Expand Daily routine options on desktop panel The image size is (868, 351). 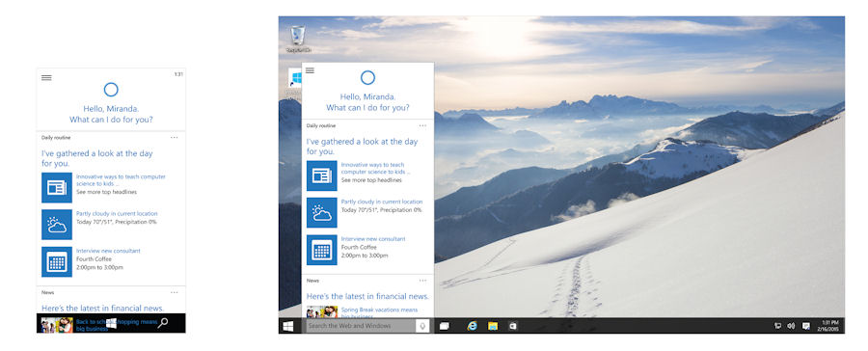[x=423, y=125]
